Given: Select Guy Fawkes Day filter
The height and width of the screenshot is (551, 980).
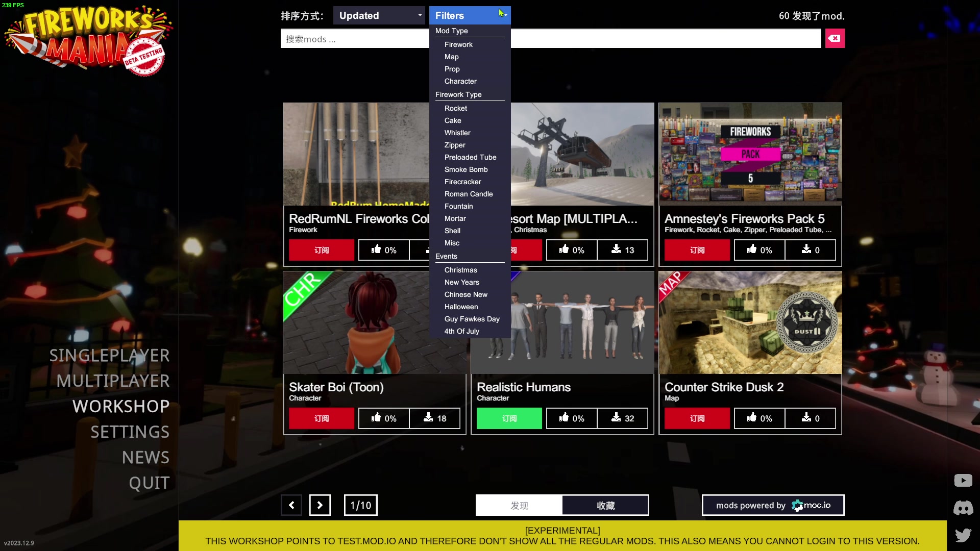Looking at the screenshot, I should pyautogui.click(x=472, y=319).
